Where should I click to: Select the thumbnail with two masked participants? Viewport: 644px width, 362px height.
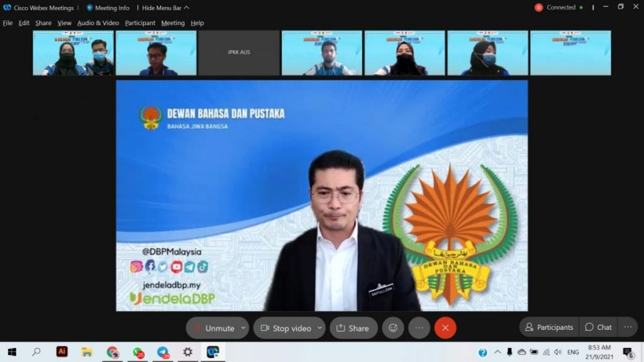pyautogui.click(x=73, y=53)
